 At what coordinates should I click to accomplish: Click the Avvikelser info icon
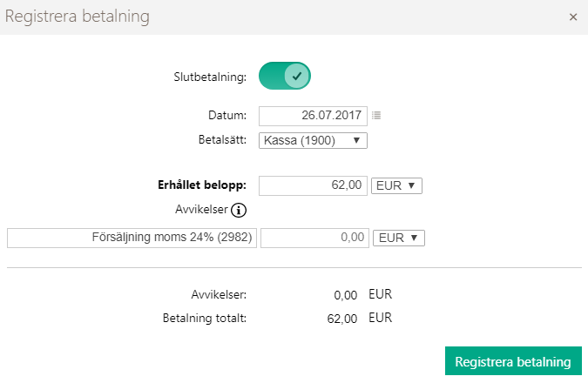pos(239,210)
